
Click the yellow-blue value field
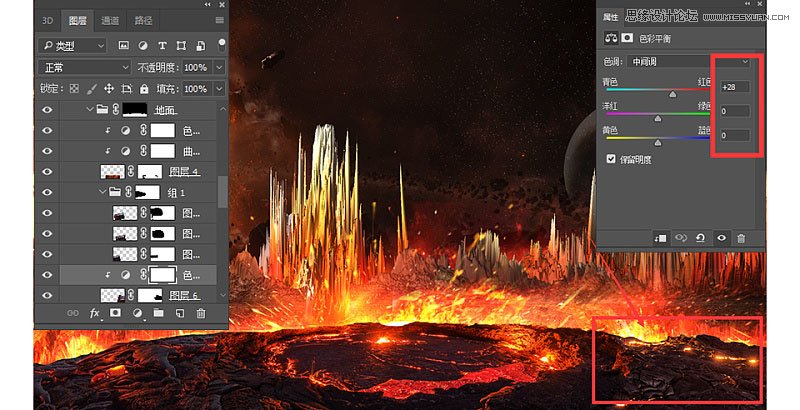coord(735,135)
